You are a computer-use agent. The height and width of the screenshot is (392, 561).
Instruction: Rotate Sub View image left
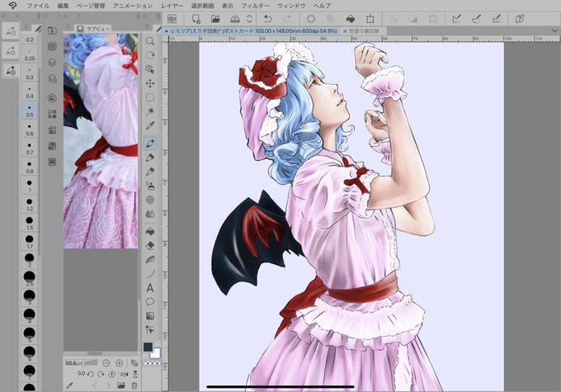(91, 374)
